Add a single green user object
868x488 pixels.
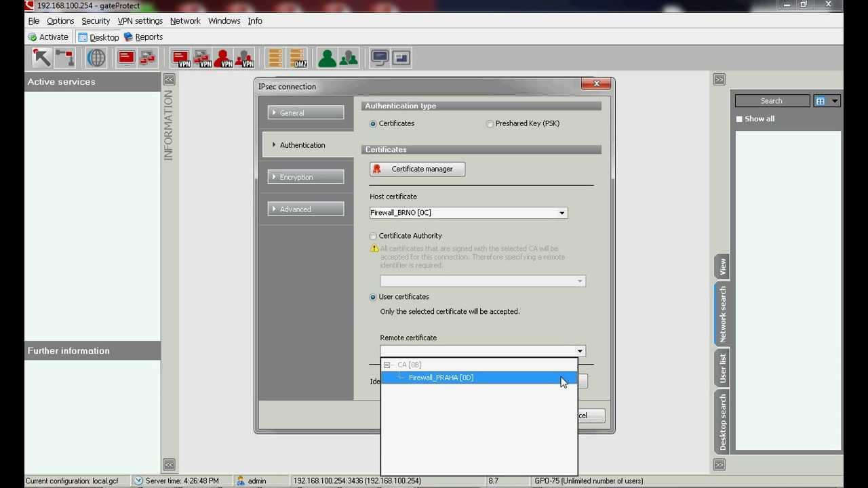click(x=327, y=58)
